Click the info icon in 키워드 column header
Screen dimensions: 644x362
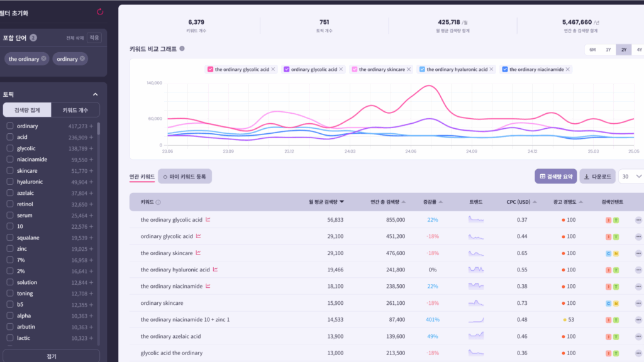coord(158,202)
